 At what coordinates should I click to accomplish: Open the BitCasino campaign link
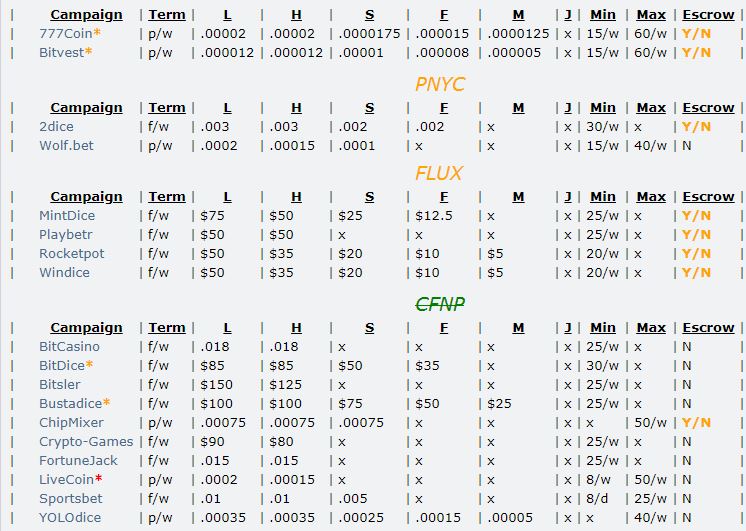click(69, 347)
